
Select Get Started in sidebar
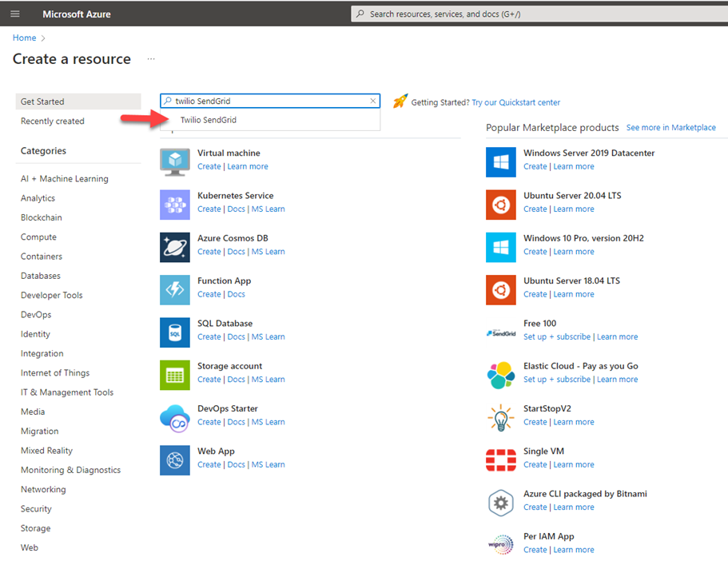pyautogui.click(x=78, y=101)
